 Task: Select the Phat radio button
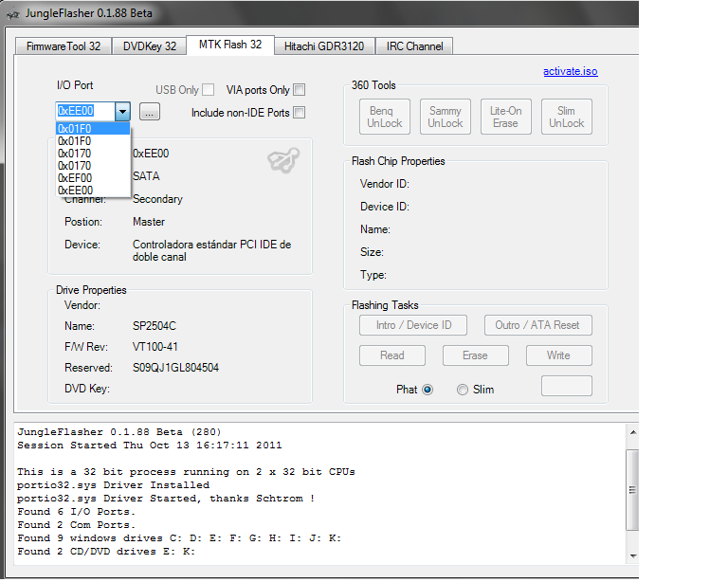pyautogui.click(x=428, y=390)
